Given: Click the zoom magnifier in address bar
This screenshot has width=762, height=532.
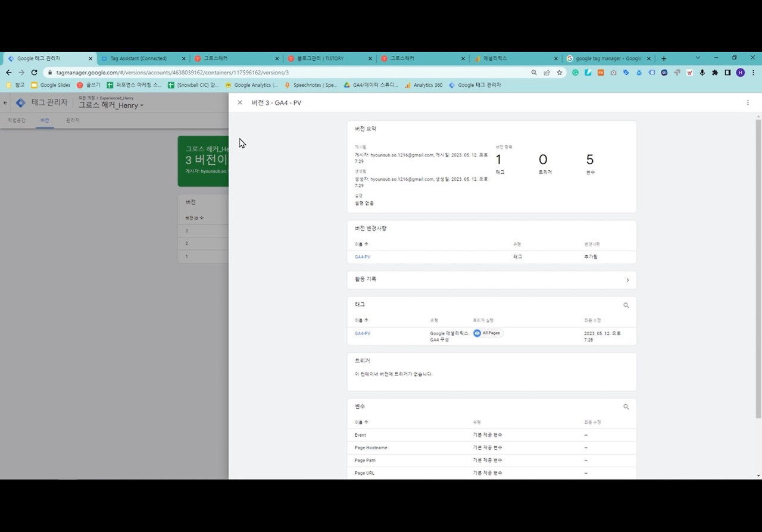Looking at the screenshot, I should point(534,73).
